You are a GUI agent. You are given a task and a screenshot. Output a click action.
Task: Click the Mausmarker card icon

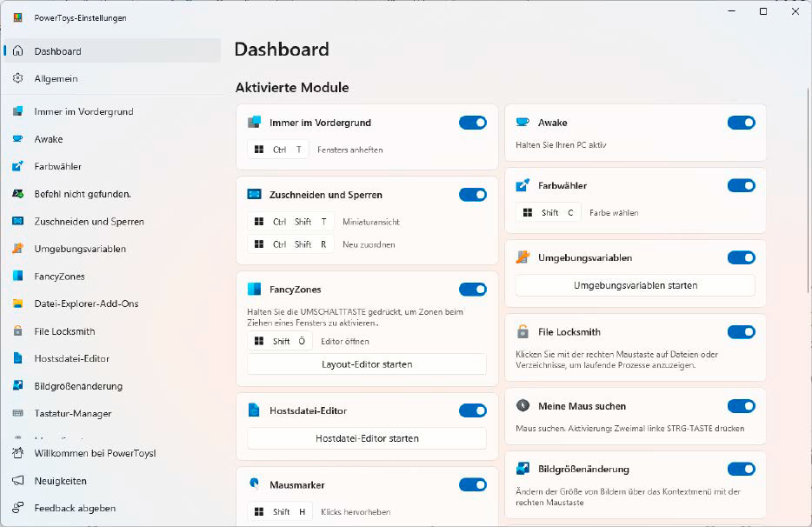coord(254,484)
